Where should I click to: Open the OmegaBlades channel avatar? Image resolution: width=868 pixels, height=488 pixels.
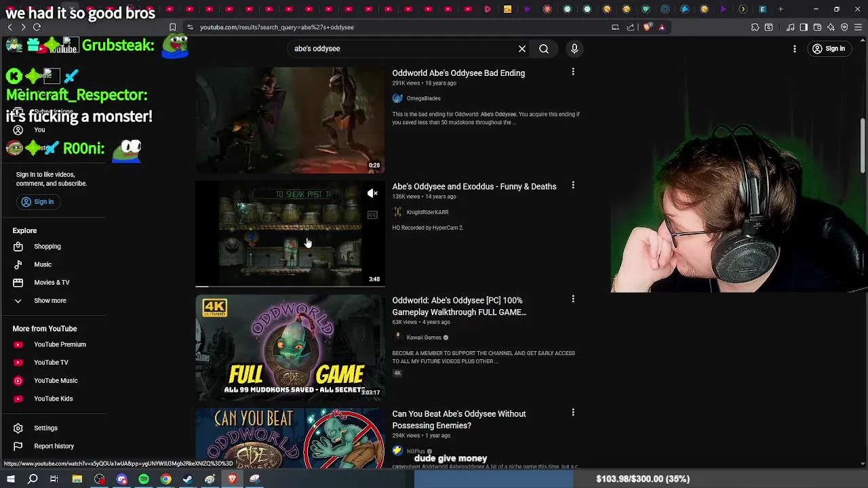coord(397,98)
